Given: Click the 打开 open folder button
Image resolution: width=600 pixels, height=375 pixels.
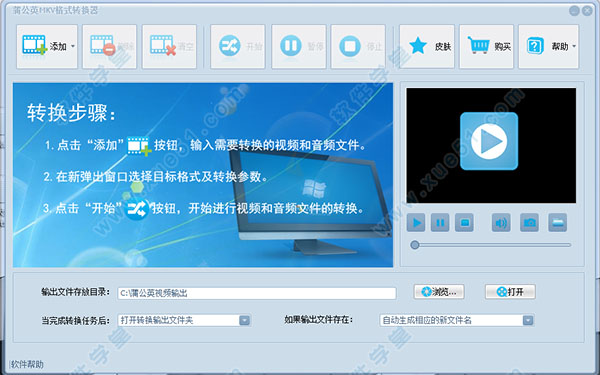Looking at the screenshot, I should [510, 292].
